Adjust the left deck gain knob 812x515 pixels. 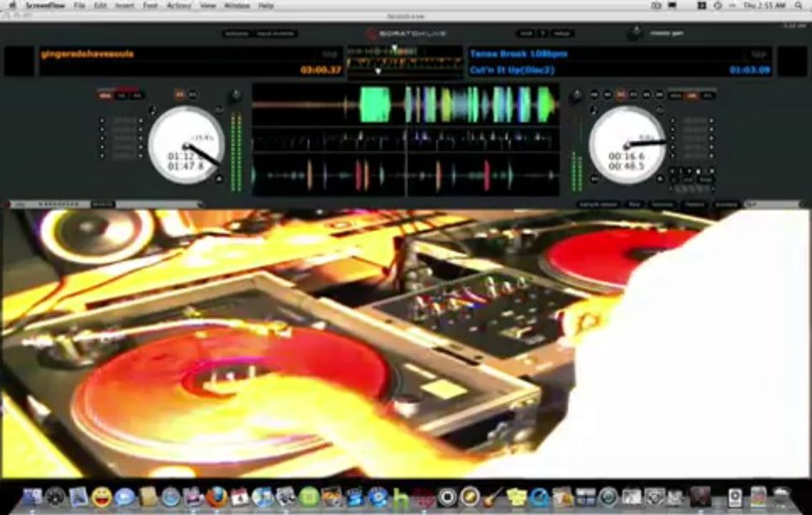click(x=235, y=96)
